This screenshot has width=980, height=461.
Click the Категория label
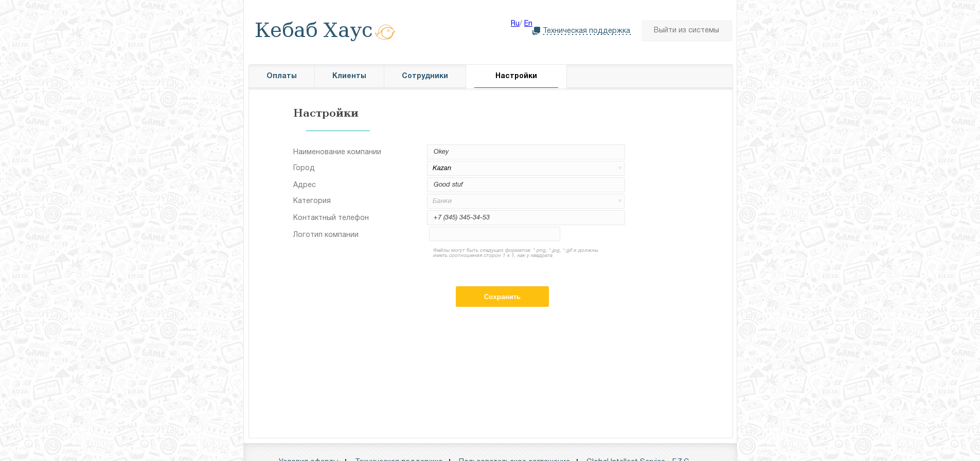pyautogui.click(x=312, y=200)
